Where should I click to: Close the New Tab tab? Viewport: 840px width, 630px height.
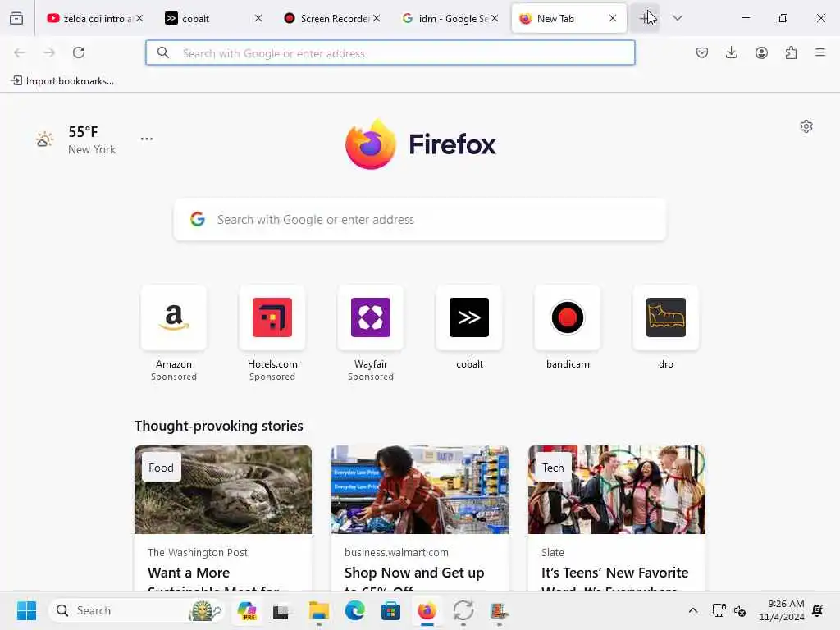click(612, 18)
